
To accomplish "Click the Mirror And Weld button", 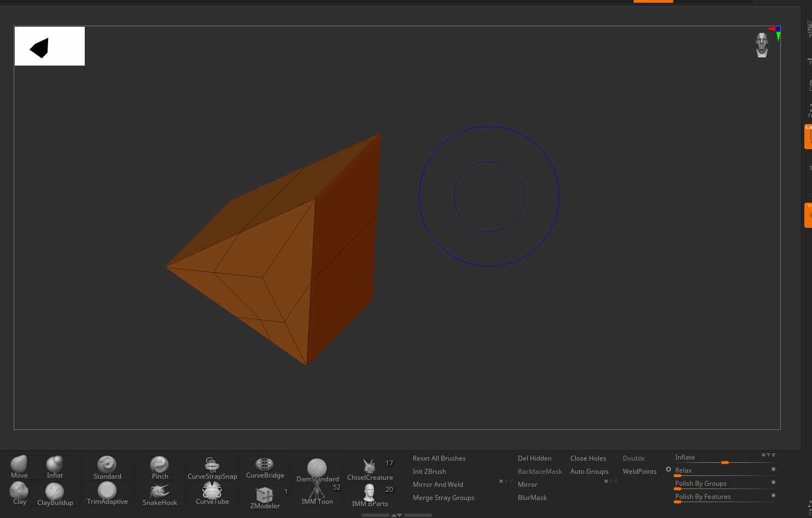I will click(437, 485).
